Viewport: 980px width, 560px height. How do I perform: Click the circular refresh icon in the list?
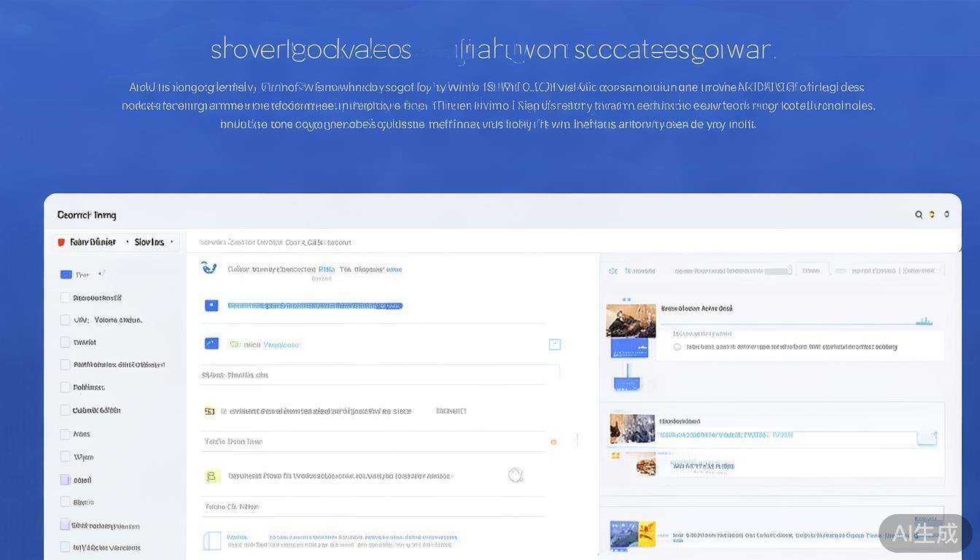516,475
